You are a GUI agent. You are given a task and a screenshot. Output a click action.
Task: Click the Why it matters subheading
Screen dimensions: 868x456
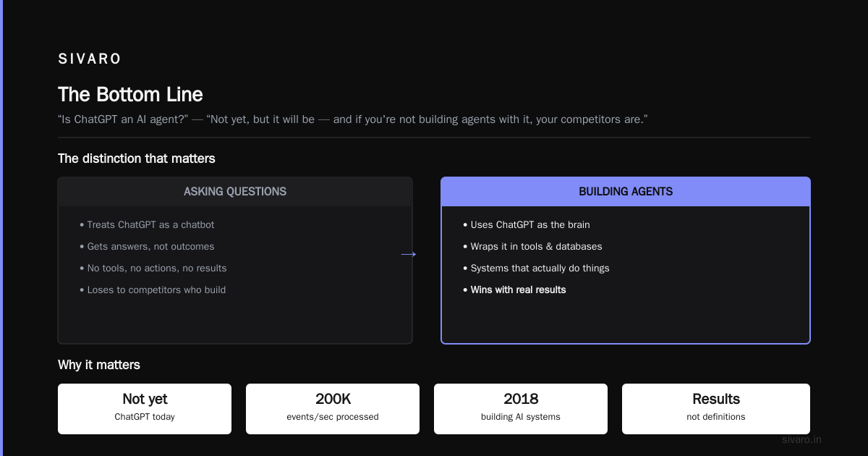click(x=99, y=365)
